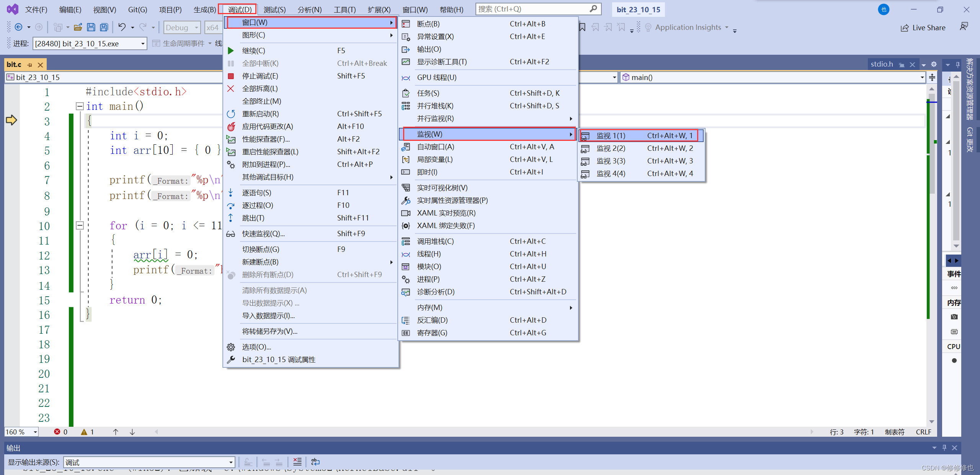Click the Stop Debugging red square
The image size is (980, 475).
tap(231, 76)
